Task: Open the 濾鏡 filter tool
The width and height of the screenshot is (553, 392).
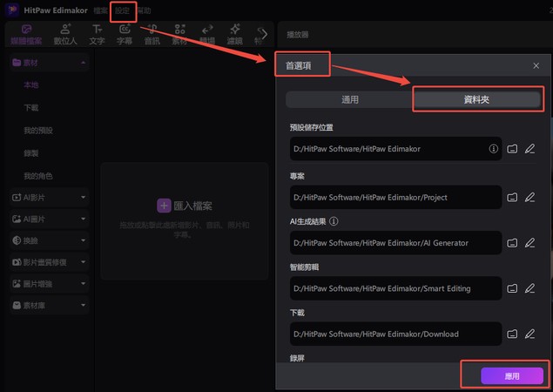Action: tap(235, 35)
